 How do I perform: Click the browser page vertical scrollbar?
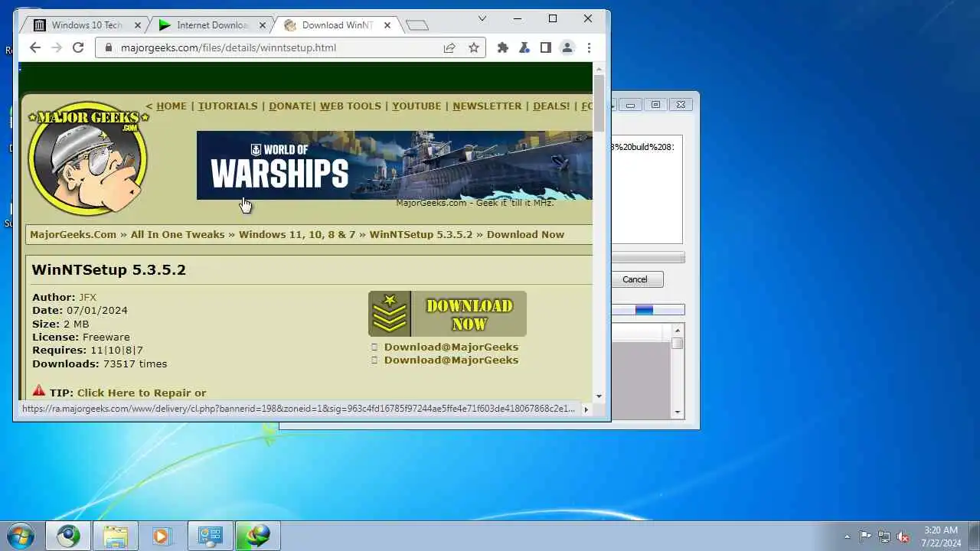coord(599,103)
